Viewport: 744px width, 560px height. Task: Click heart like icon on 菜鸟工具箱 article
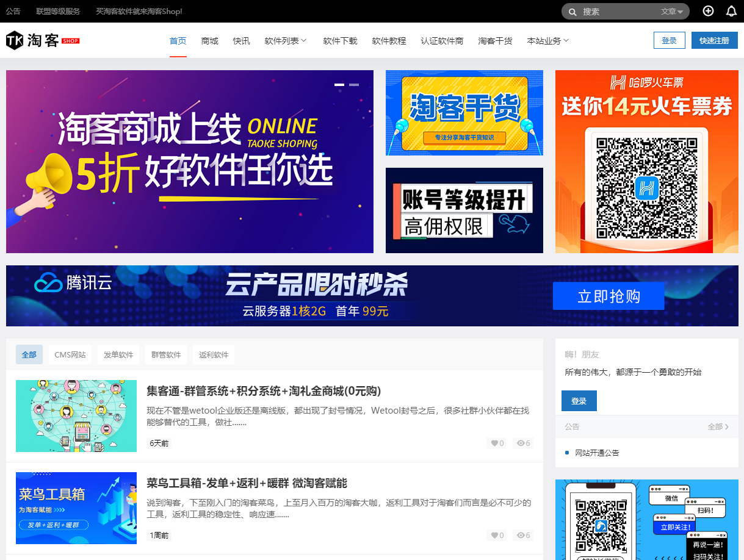494,536
